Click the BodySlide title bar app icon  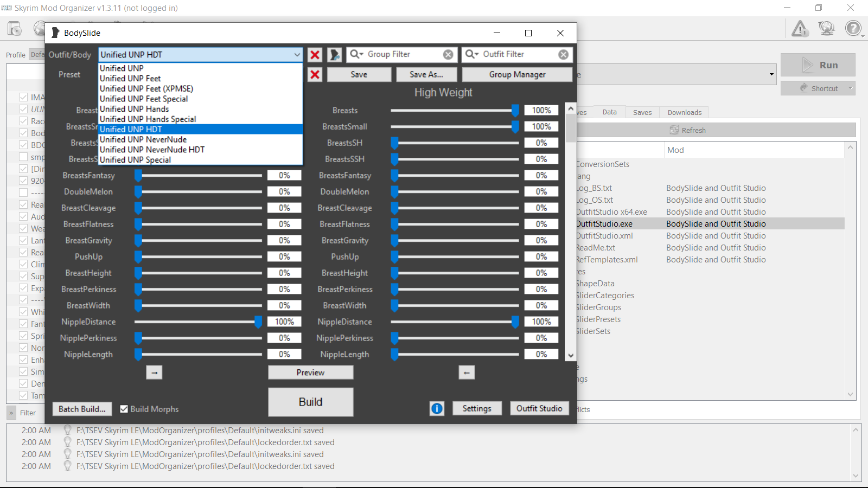(55, 33)
